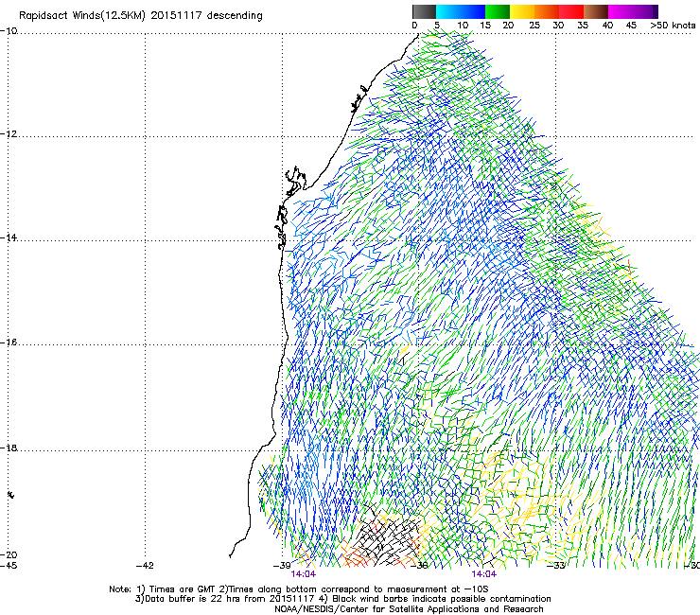The height and width of the screenshot is (615, 700).
Task: Select the '30' legend scale value
Action: [x=558, y=26]
